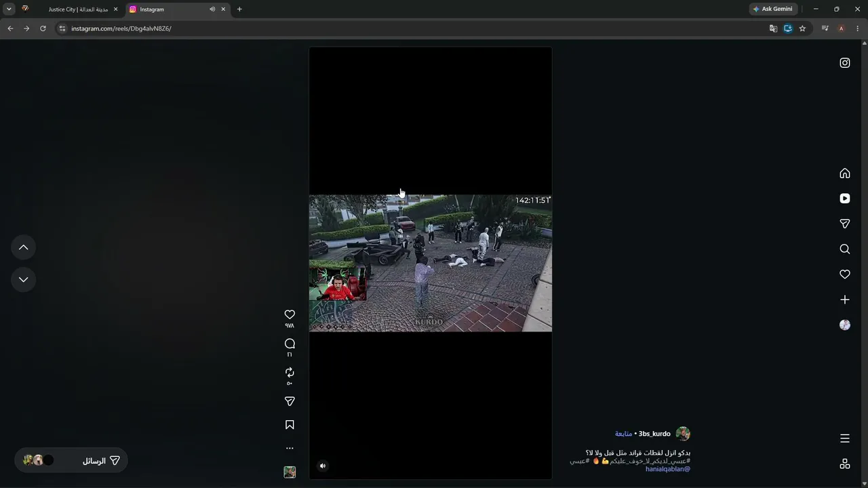Open the Meta apps grid icon
The width and height of the screenshot is (868, 488).
click(x=844, y=464)
